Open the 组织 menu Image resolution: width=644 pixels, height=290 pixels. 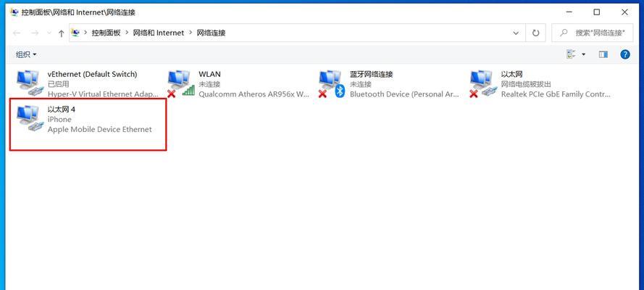pos(26,54)
